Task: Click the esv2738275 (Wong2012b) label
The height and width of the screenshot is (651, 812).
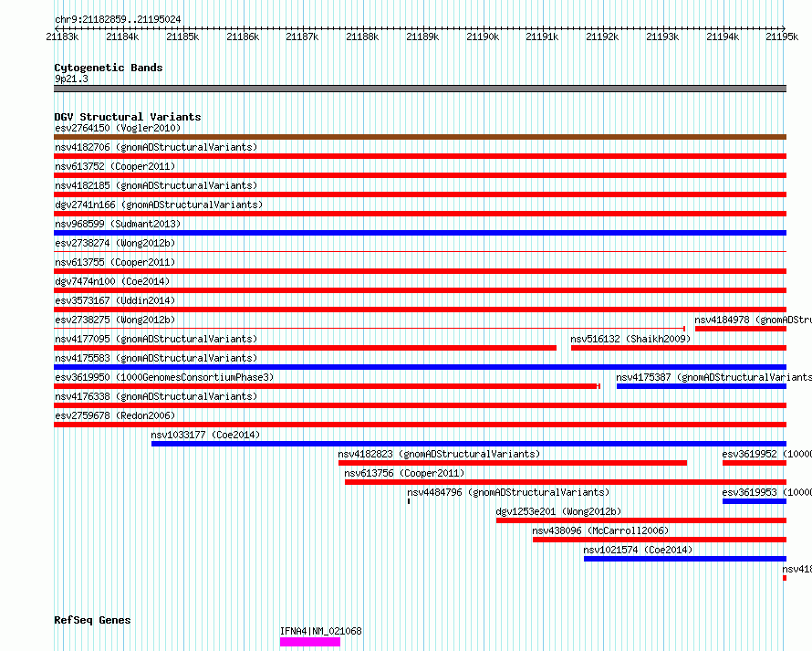Action: (x=115, y=320)
